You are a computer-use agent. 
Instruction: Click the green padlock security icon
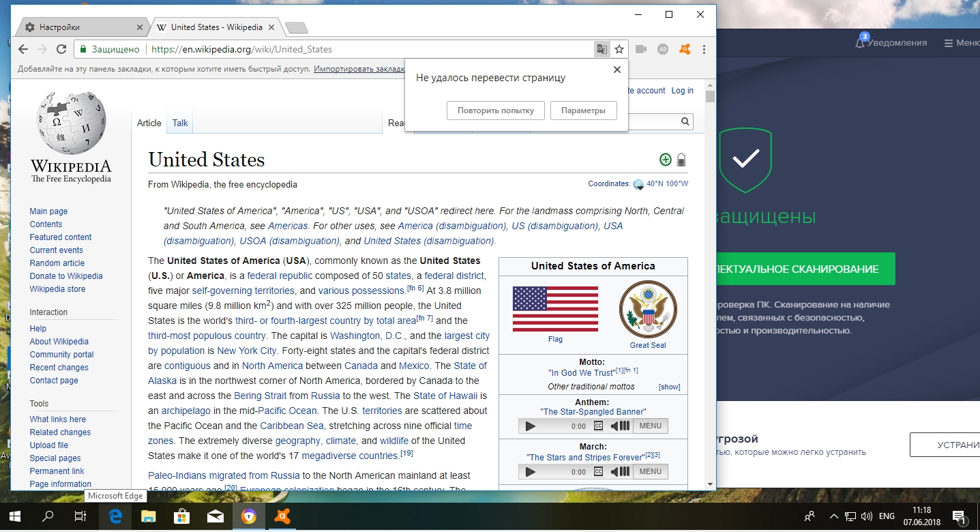83,49
